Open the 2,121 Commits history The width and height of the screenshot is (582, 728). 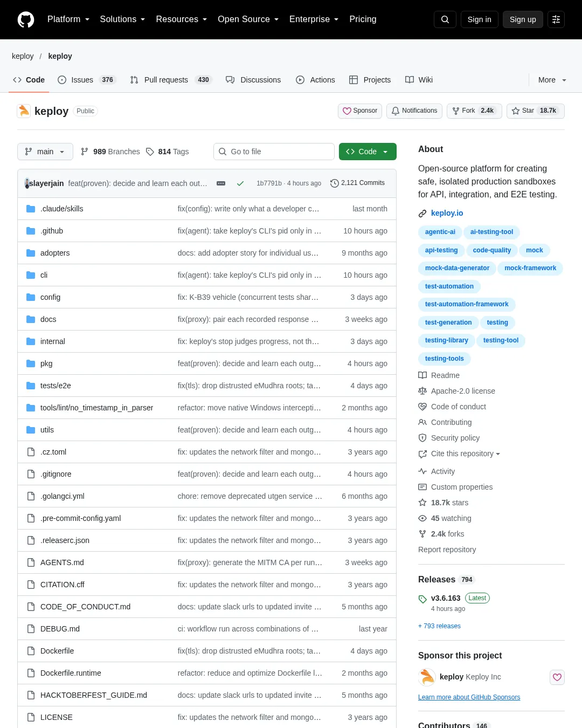click(x=357, y=183)
